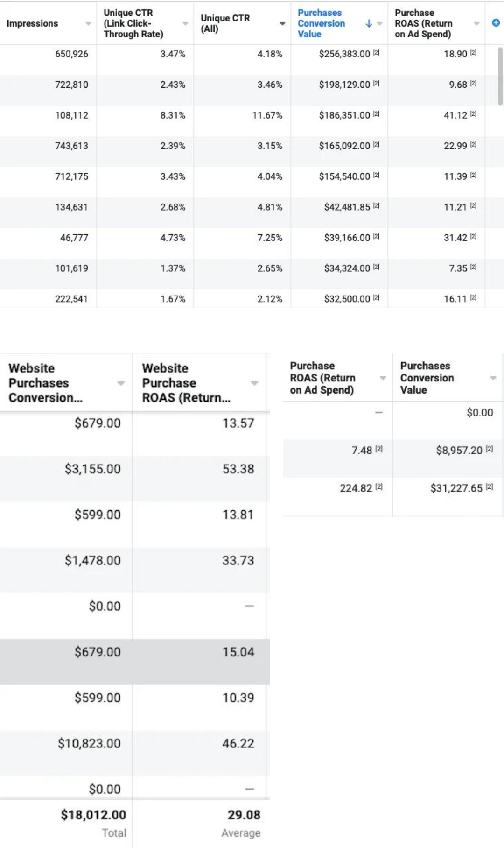This screenshot has height=853, width=504.
Task: Click the $18,012.00 total cell
Action: tap(93, 815)
